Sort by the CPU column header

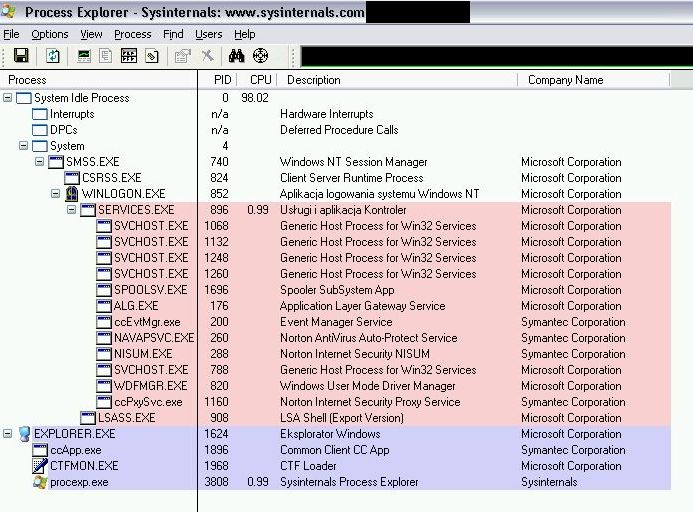click(x=257, y=80)
